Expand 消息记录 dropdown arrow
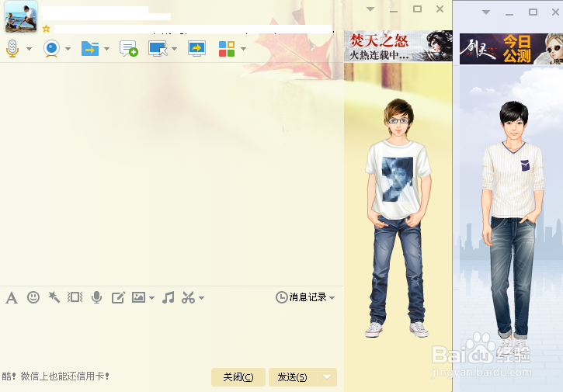Screen dimensions: 563x392 coord(332,298)
